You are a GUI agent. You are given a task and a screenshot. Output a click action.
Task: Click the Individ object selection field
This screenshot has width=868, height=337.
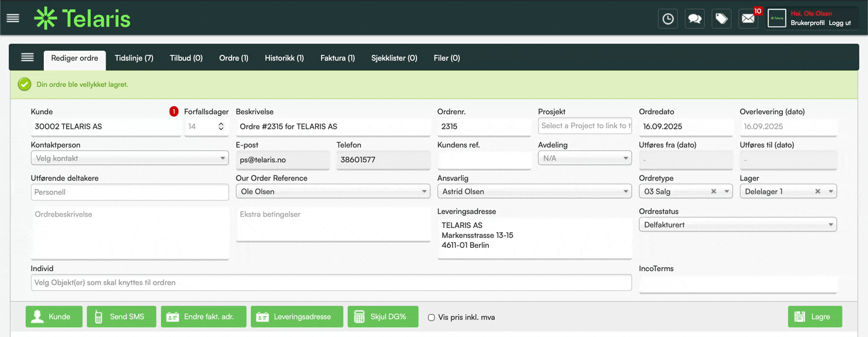(x=331, y=283)
